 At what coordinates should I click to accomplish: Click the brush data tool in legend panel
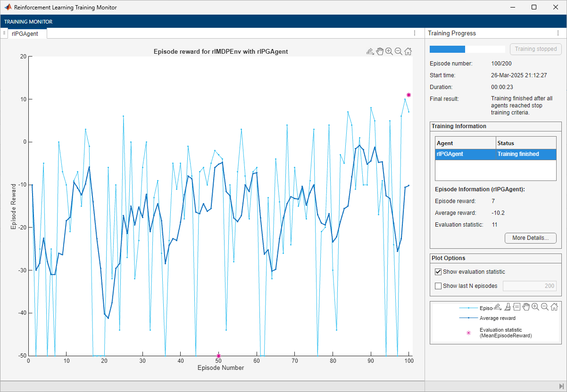(x=507, y=307)
